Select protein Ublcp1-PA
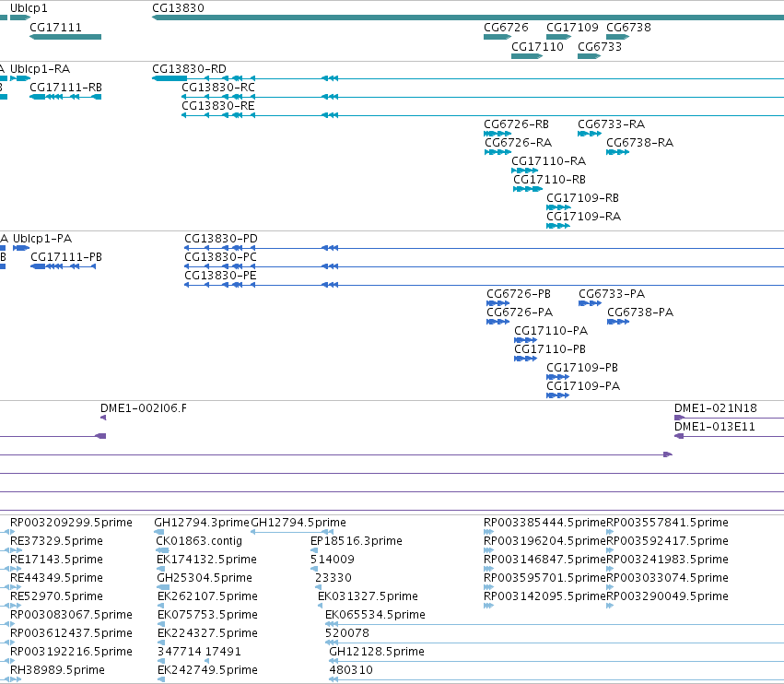 pos(42,238)
